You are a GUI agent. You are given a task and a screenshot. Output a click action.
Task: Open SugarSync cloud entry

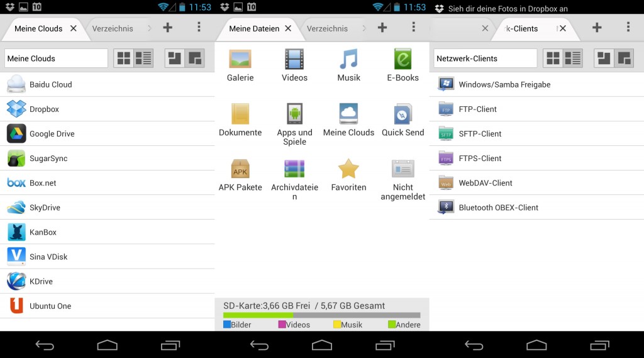(107, 159)
